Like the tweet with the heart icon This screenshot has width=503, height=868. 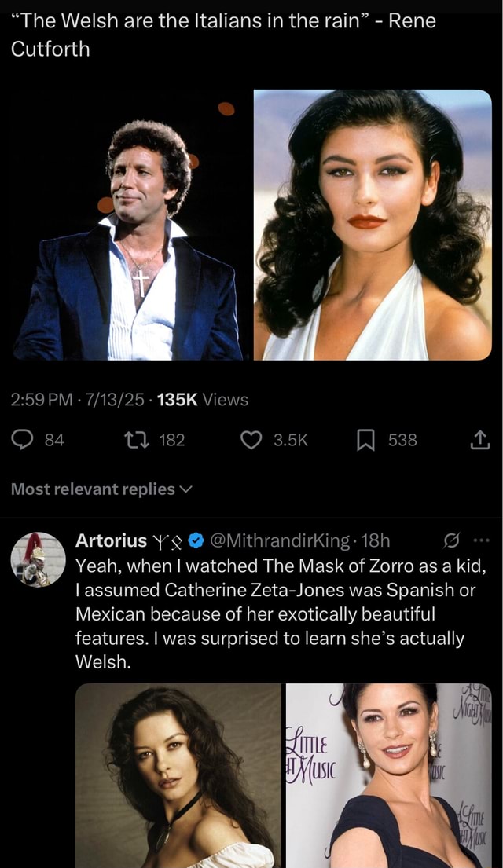tap(251, 440)
